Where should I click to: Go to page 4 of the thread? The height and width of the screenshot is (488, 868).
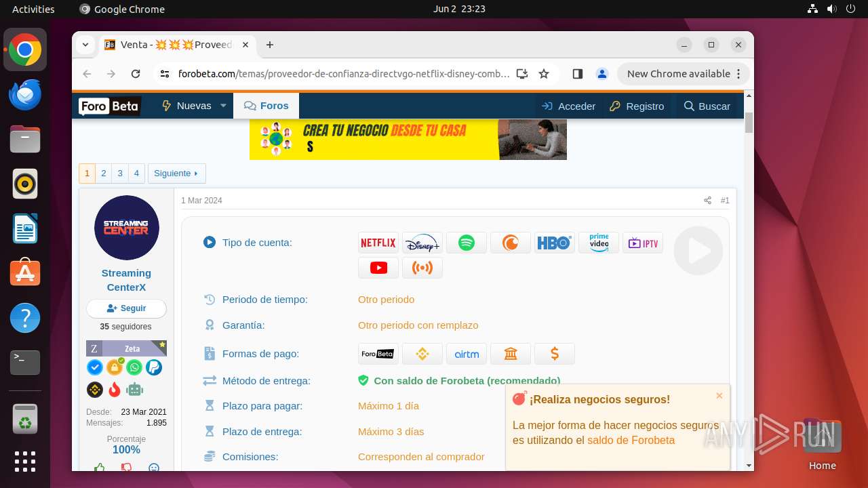[x=136, y=174]
